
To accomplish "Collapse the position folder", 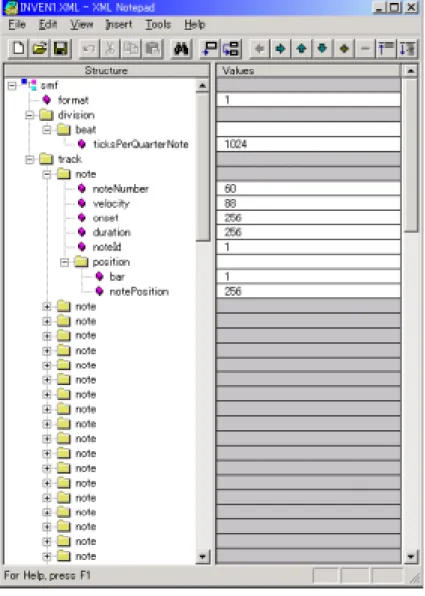I will (65, 262).
